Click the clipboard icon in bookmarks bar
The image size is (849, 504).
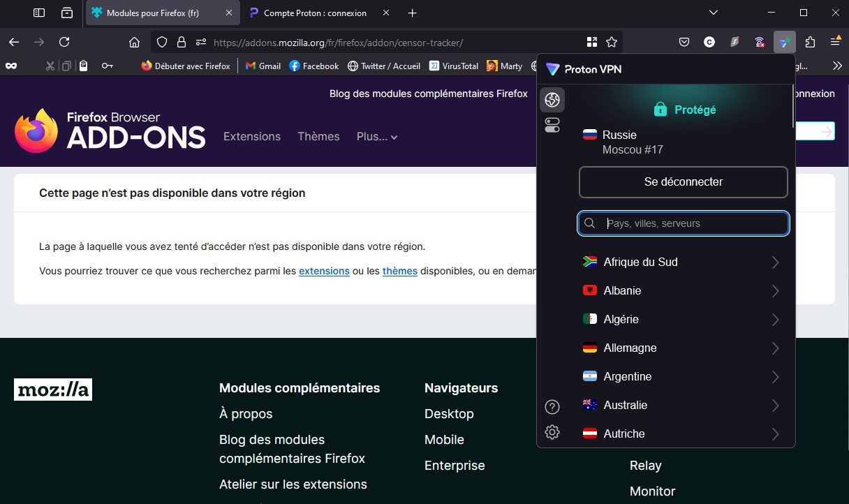click(x=84, y=66)
